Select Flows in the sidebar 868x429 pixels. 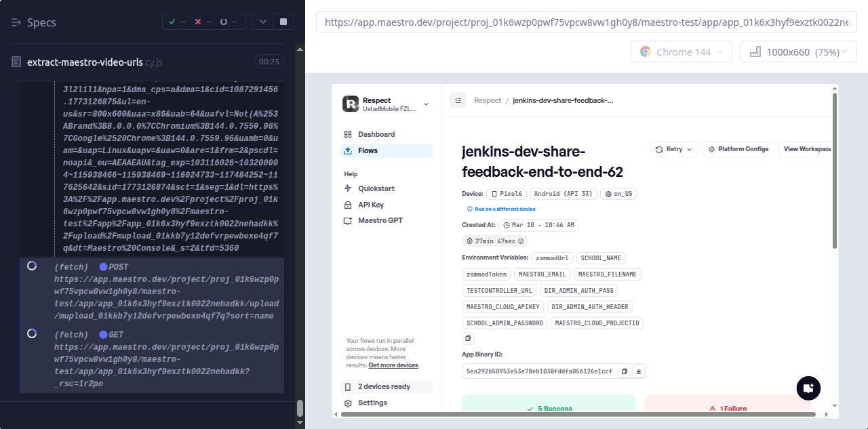pyautogui.click(x=368, y=150)
